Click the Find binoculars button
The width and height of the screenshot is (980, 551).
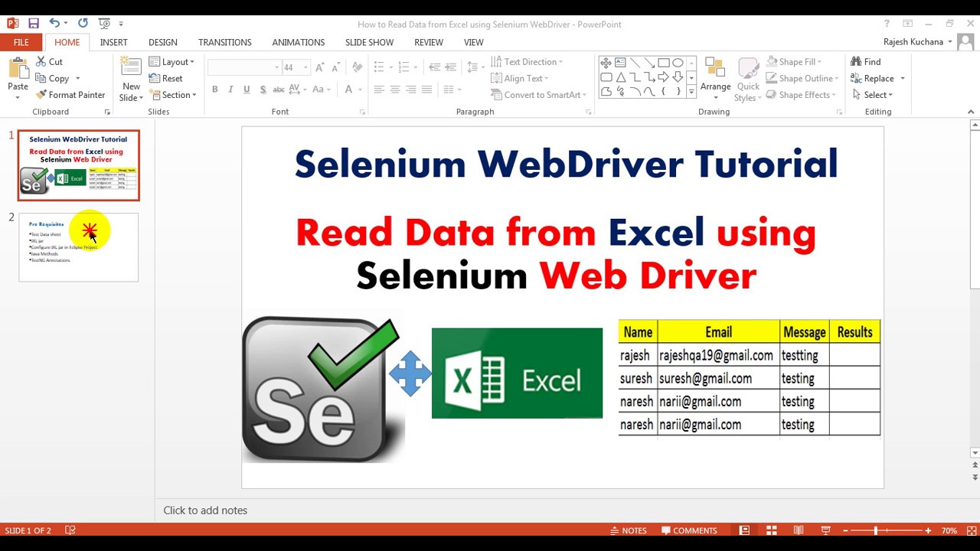pos(866,62)
